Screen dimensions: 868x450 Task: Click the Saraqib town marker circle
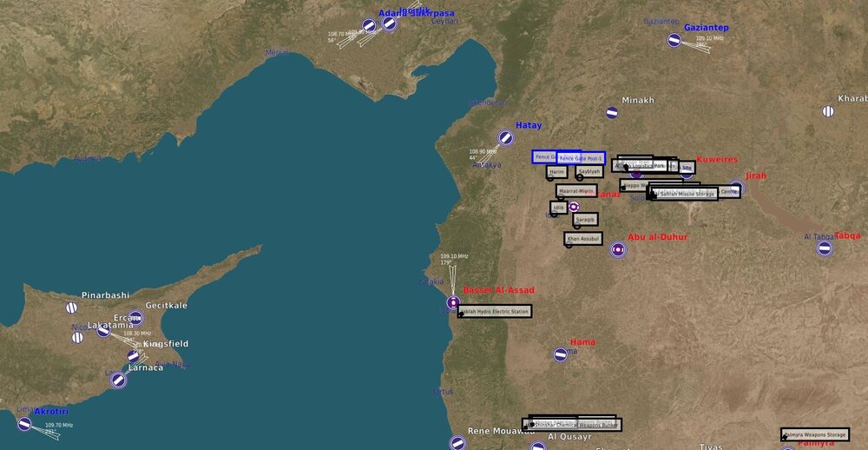pyautogui.click(x=577, y=225)
